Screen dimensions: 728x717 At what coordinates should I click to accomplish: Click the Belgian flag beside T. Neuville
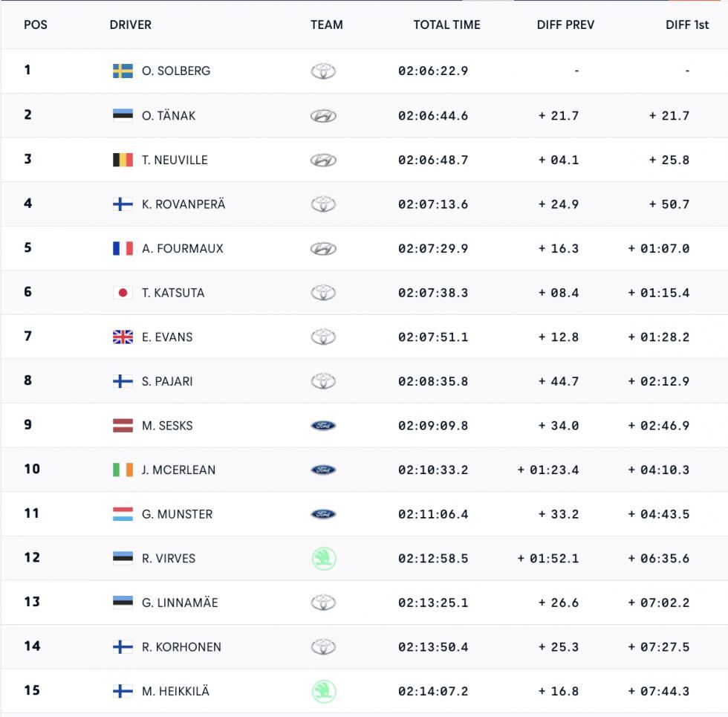tap(123, 160)
